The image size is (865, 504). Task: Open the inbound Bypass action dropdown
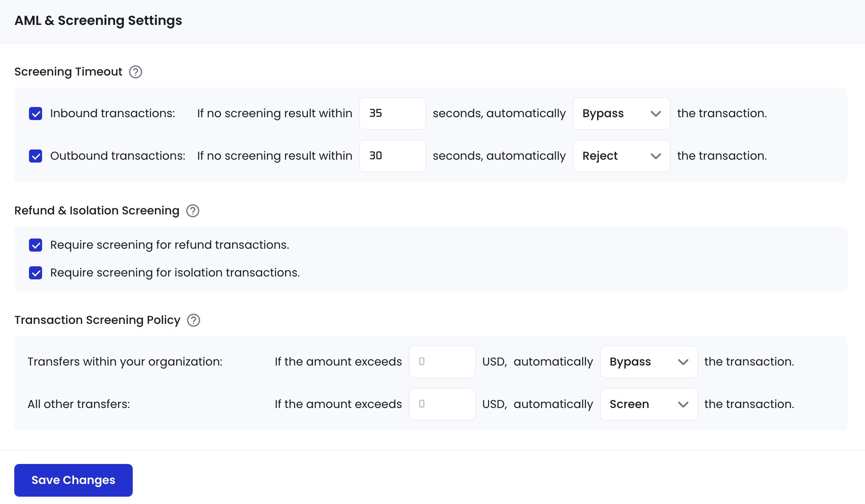pos(621,114)
